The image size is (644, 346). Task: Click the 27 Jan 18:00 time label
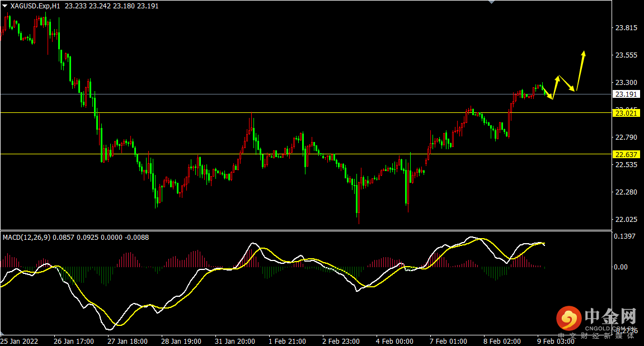coord(127,341)
